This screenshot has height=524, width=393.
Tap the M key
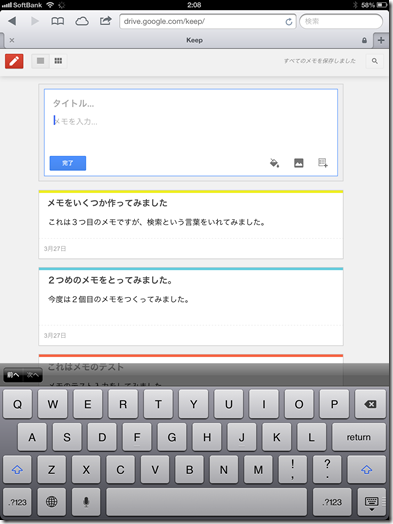pyautogui.click(x=258, y=470)
